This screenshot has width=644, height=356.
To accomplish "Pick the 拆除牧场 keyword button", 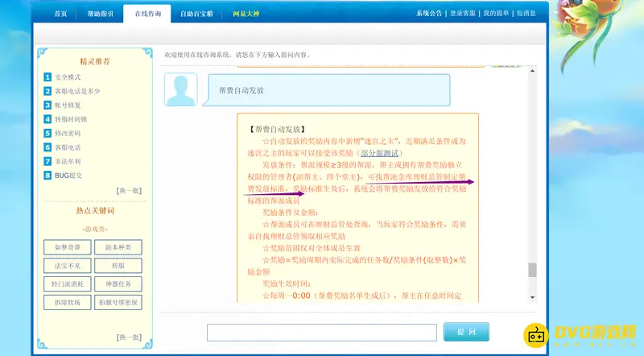I will pos(68,302).
